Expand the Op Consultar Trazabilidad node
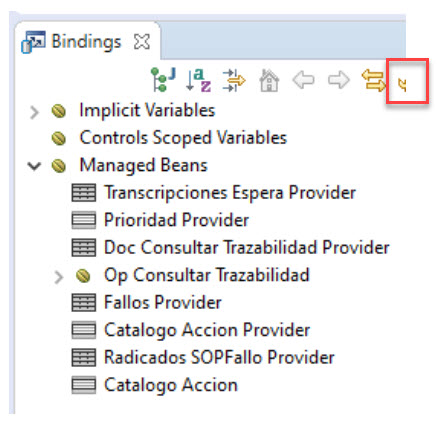 click(x=58, y=277)
